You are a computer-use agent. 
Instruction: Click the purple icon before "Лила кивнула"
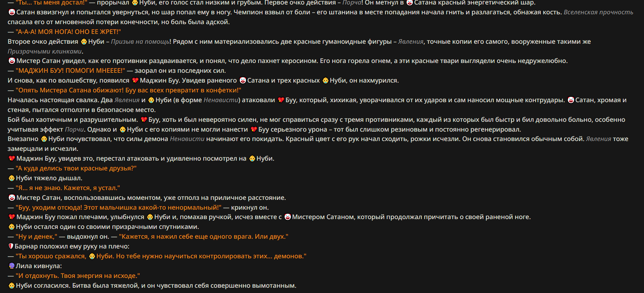click(x=11, y=266)
